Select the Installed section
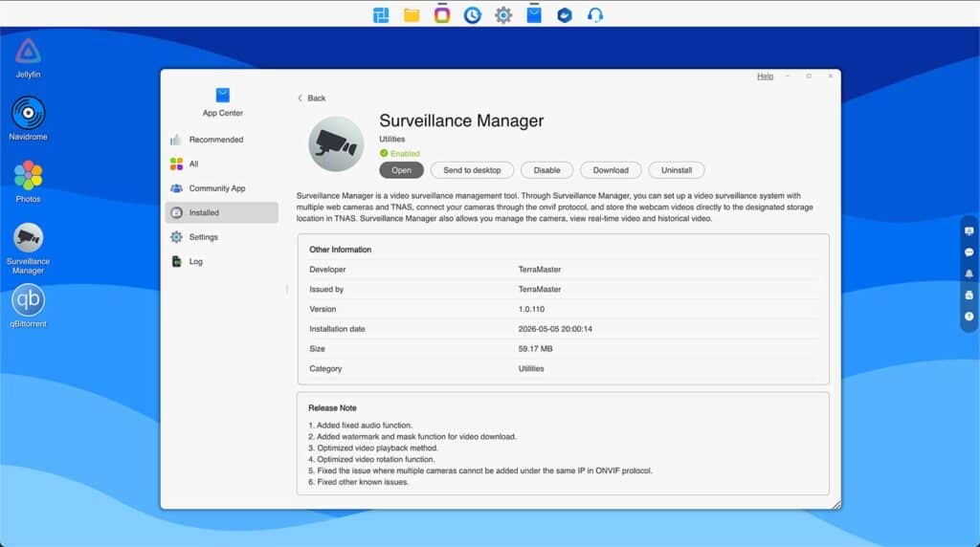This screenshot has height=547, width=980. coord(221,212)
